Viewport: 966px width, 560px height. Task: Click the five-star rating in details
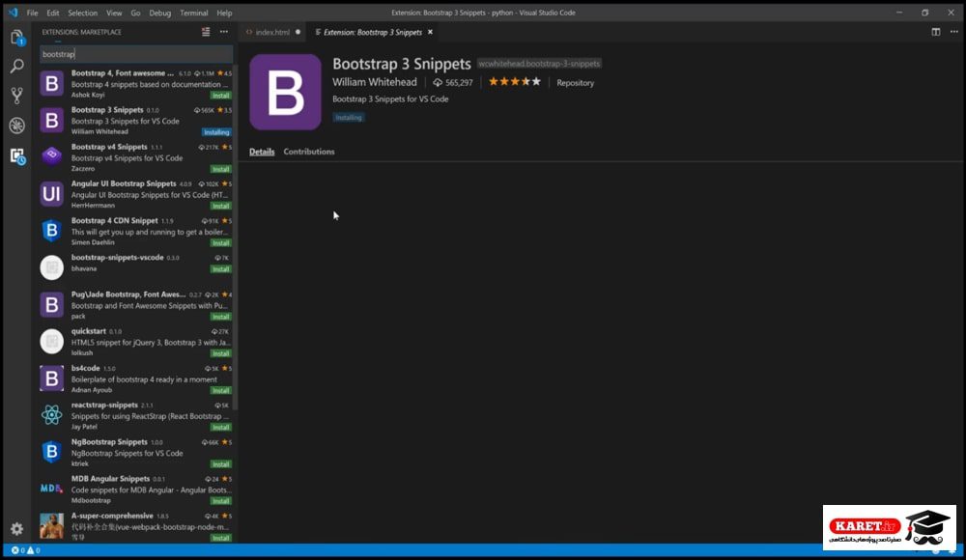pyautogui.click(x=515, y=81)
